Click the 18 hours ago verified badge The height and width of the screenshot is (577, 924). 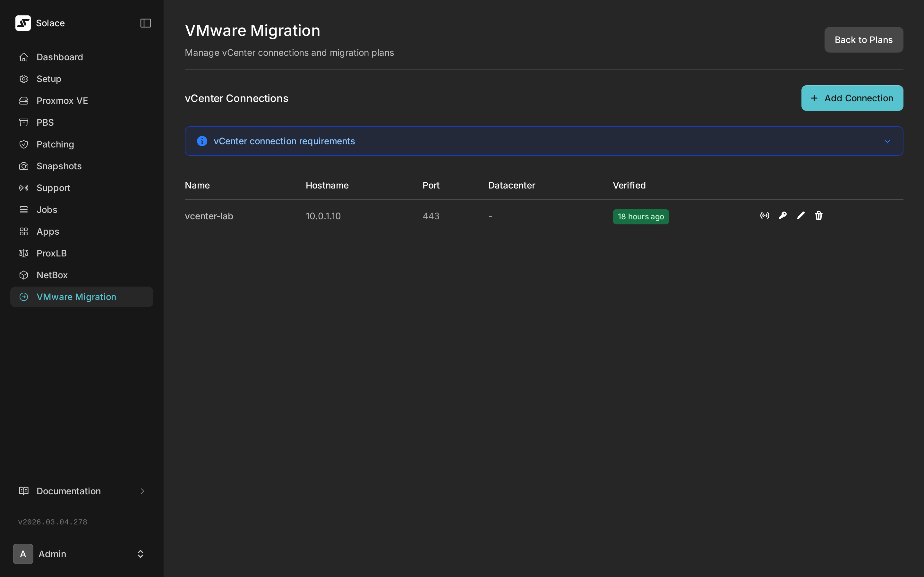pyautogui.click(x=641, y=216)
